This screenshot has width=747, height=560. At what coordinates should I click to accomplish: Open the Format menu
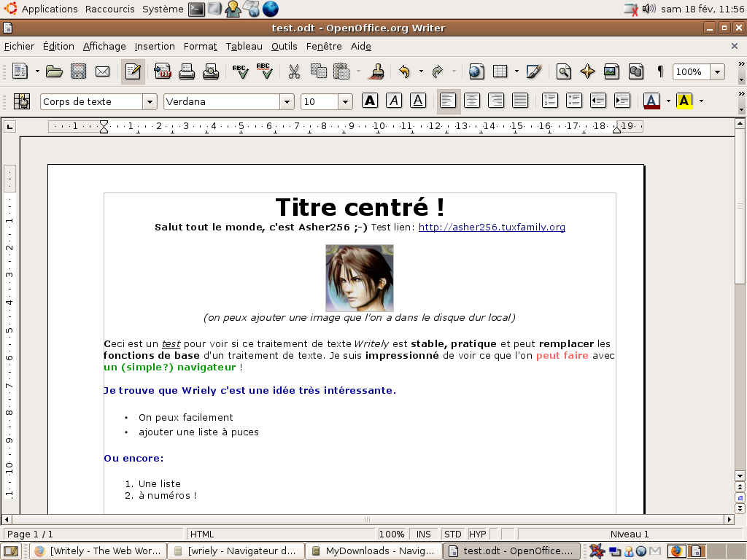[200, 46]
